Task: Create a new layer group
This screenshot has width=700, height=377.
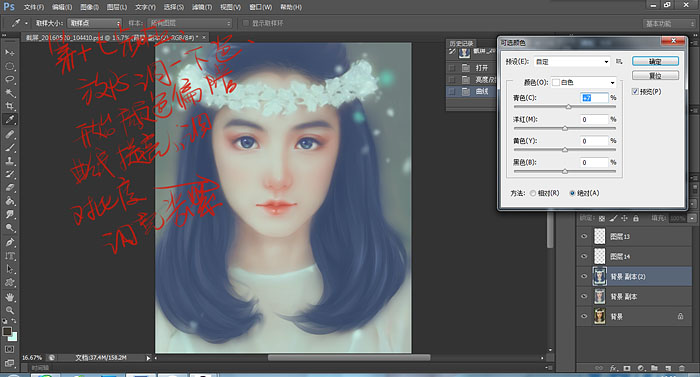Action: pyautogui.click(x=654, y=368)
